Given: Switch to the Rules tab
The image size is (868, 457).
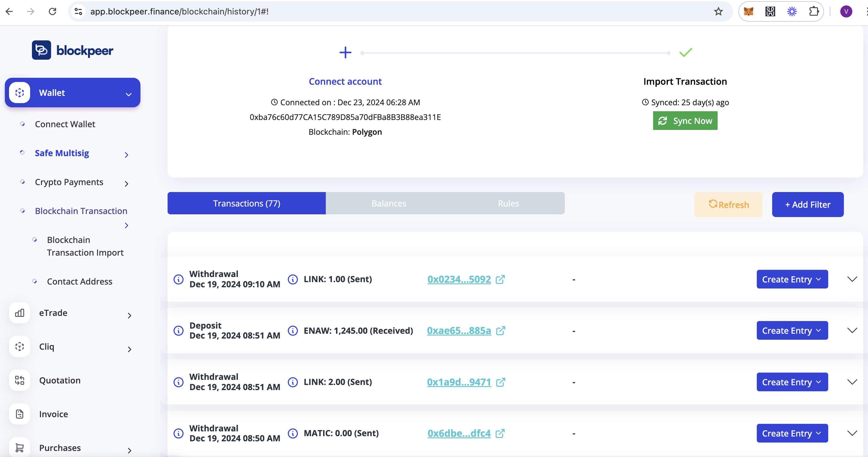Looking at the screenshot, I should 508,203.
